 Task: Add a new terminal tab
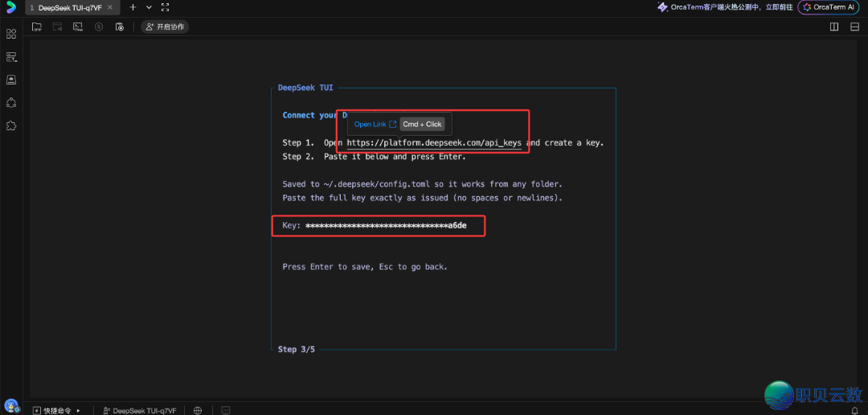(x=133, y=7)
